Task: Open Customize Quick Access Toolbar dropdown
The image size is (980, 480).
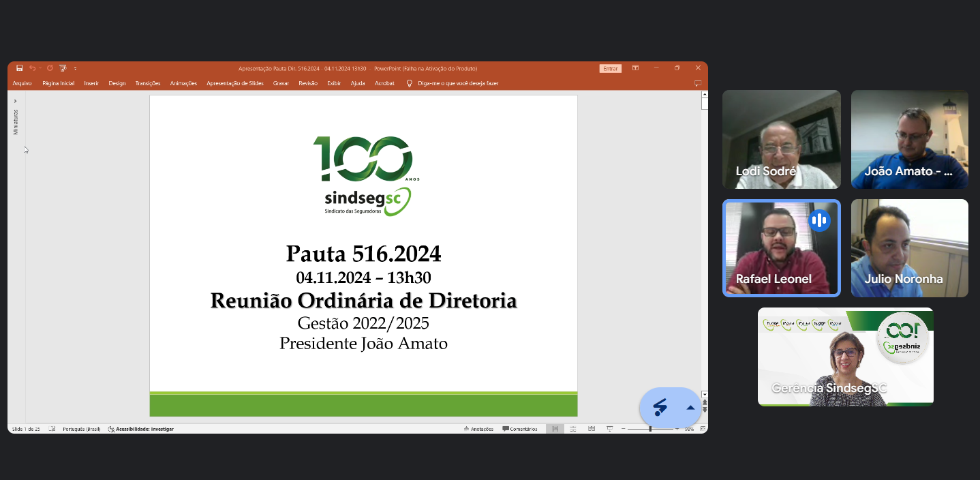Action: point(75,68)
